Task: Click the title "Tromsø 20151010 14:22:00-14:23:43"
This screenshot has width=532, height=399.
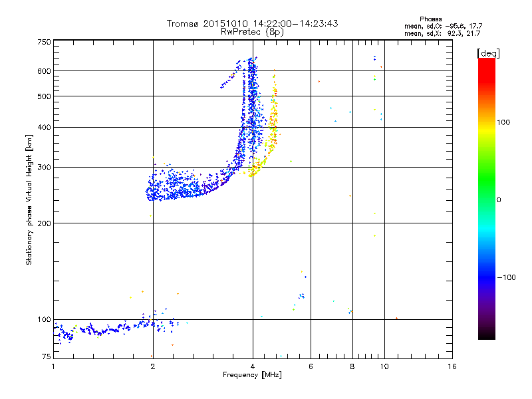Action: point(252,23)
